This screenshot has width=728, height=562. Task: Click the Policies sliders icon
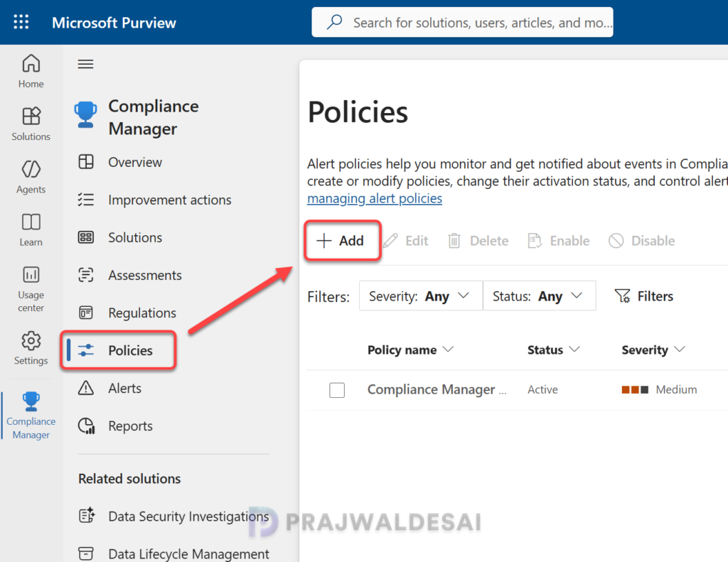click(x=86, y=350)
